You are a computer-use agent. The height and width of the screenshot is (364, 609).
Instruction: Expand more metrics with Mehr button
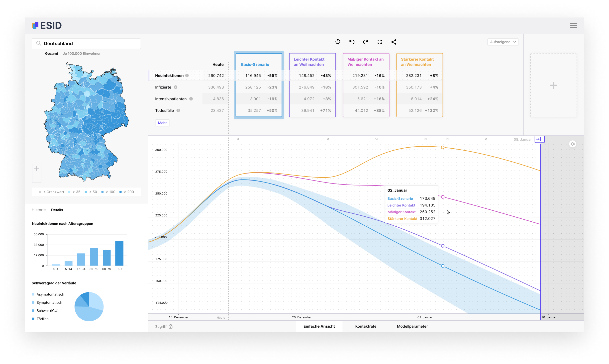pos(162,123)
